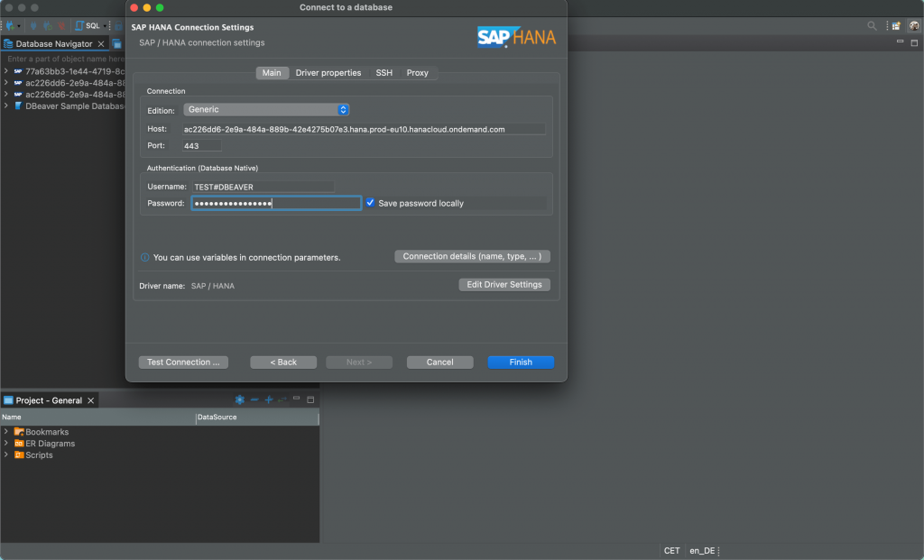Expand the ER Diagrams folder
This screenshot has height=560, width=924.
coord(6,444)
